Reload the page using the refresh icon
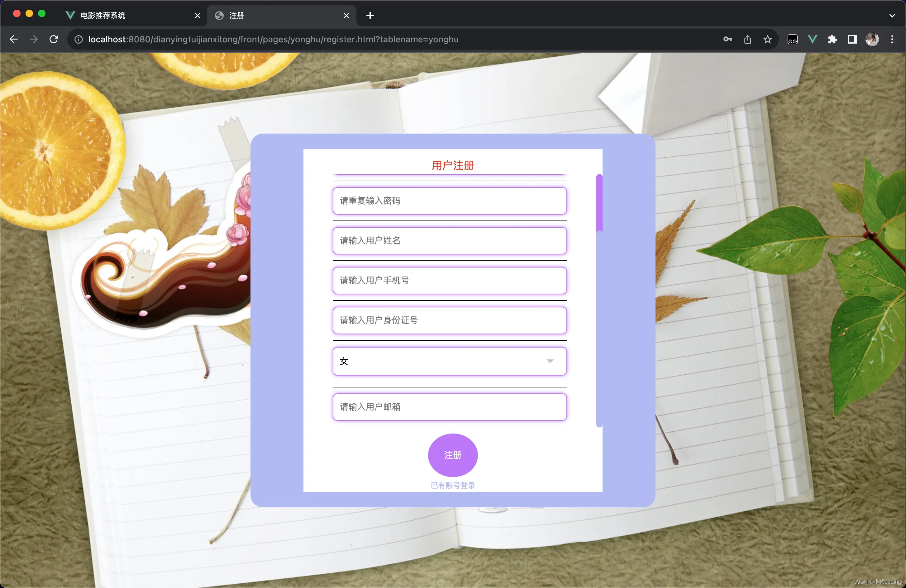This screenshot has height=588, width=906. (53, 39)
